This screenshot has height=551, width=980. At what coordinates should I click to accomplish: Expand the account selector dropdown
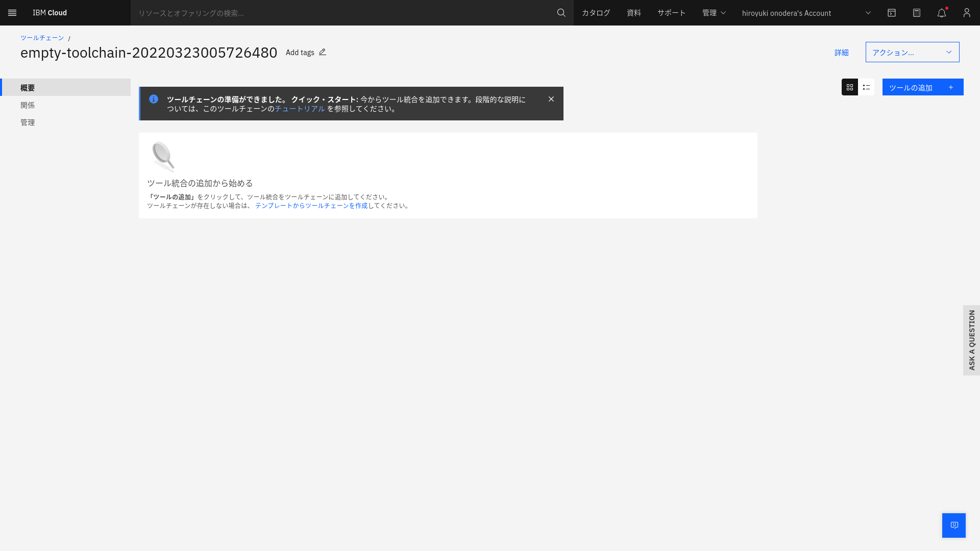pyautogui.click(x=868, y=13)
